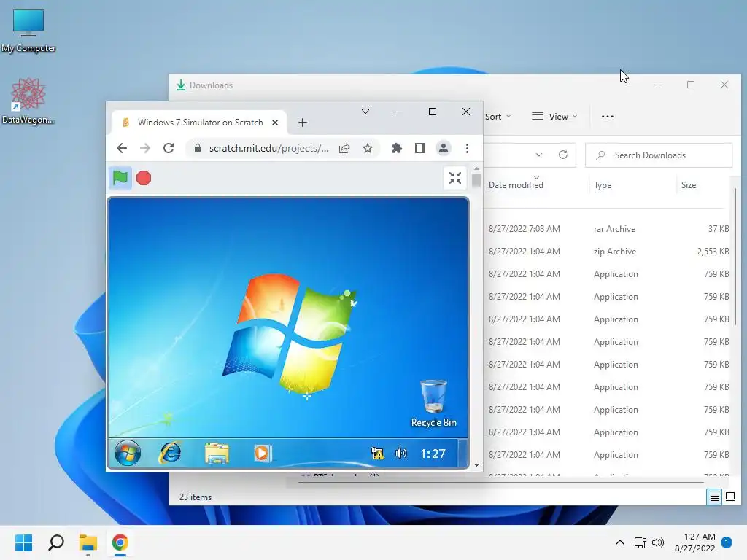The image size is (747, 560).
Task: Click the green flag to start project
Action: click(x=120, y=178)
